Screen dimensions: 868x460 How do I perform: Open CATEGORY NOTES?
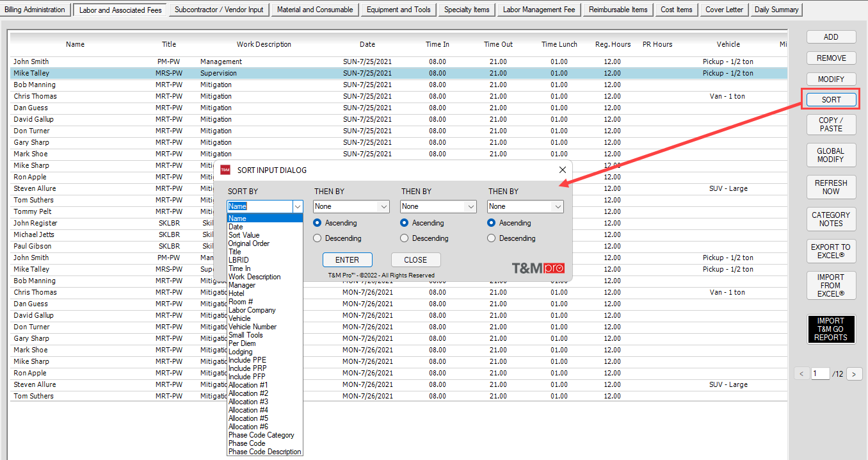click(x=831, y=219)
